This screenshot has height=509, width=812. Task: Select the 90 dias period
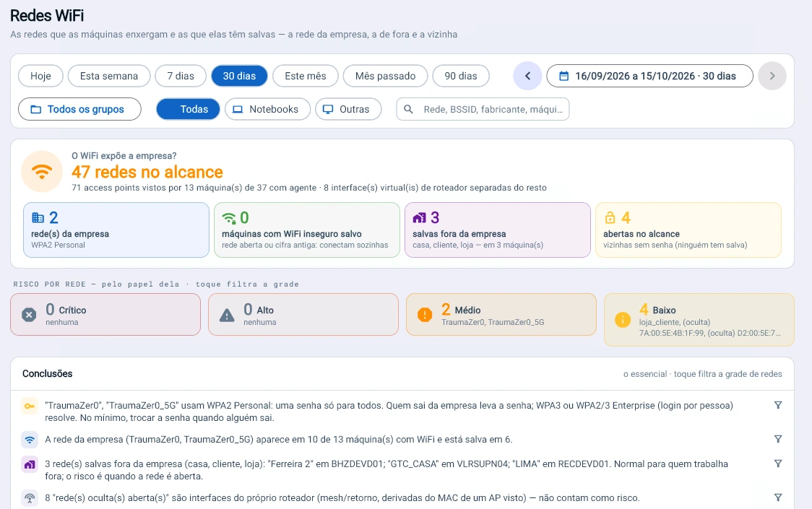pyautogui.click(x=461, y=76)
